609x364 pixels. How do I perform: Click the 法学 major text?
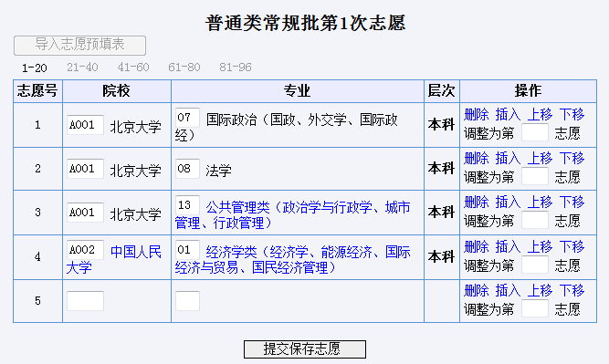point(218,171)
